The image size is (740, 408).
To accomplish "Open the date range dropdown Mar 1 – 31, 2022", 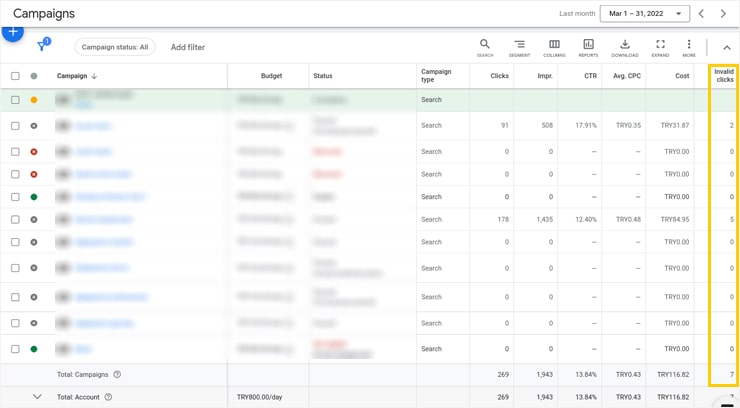I will pyautogui.click(x=644, y=14).
